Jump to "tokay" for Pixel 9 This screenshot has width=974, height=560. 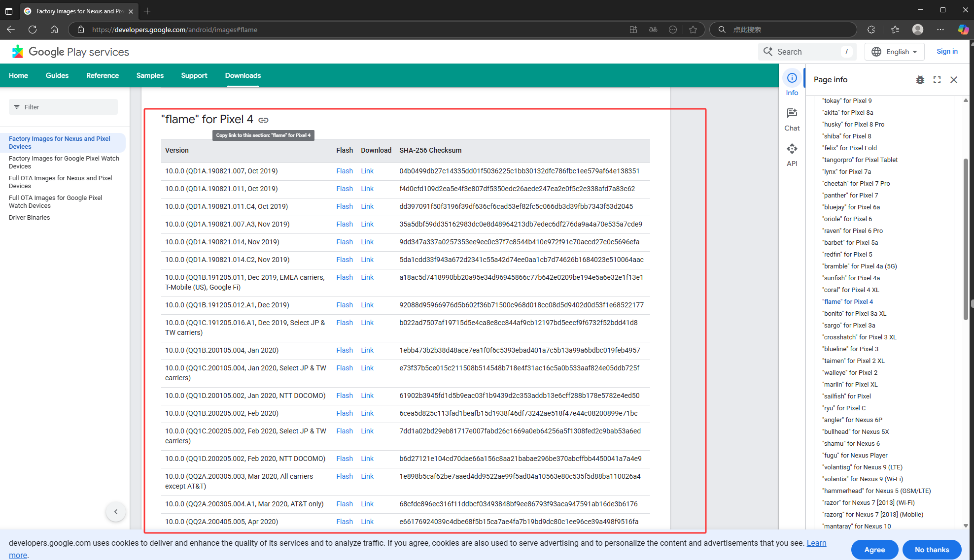coord(847,101)
